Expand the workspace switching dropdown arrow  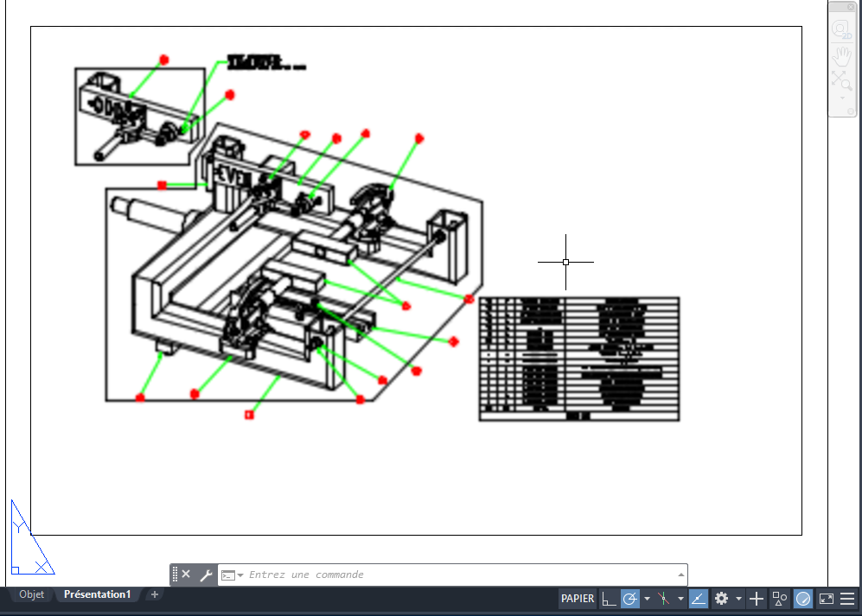(x=738, y=599)
